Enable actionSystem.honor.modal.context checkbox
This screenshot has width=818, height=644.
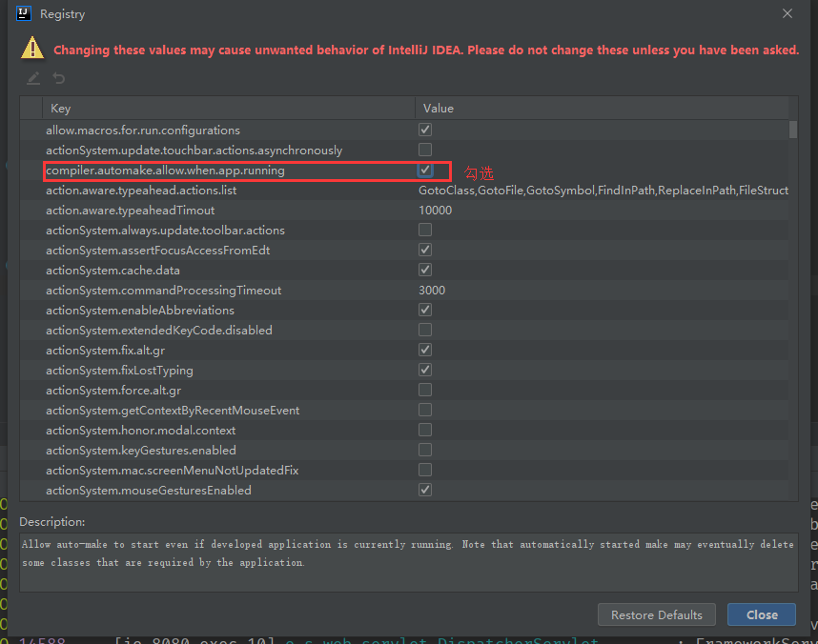[425, 430]
